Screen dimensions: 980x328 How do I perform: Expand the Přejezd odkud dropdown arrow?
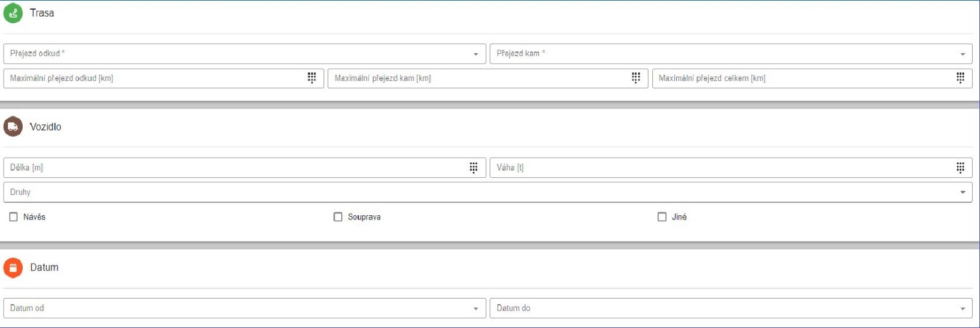point(475,54)
